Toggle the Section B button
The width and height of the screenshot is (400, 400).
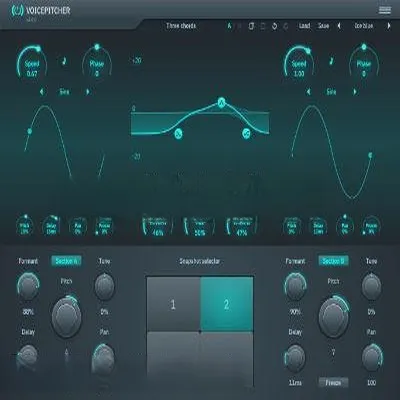[x=333, y=261]
